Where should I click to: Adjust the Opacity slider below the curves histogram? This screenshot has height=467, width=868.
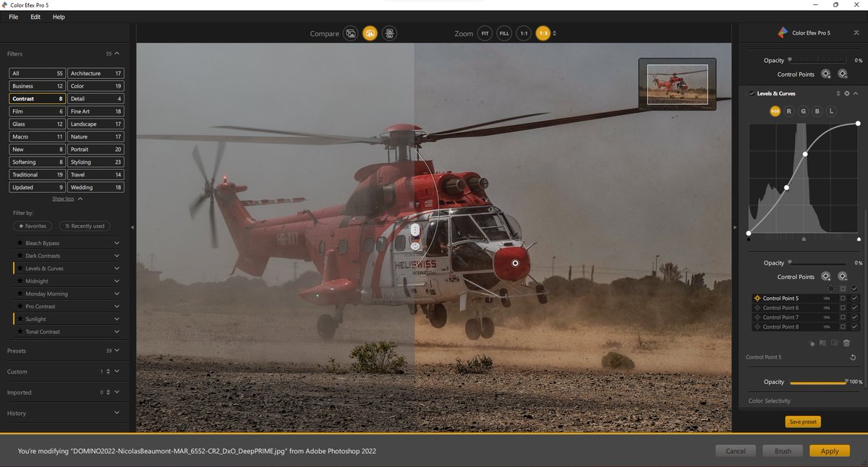point(818,263)
